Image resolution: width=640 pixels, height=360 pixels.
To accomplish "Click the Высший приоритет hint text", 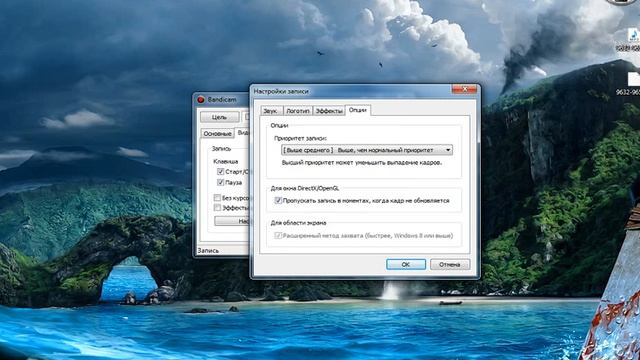I will pyautogui.click(x=362, y=162).
